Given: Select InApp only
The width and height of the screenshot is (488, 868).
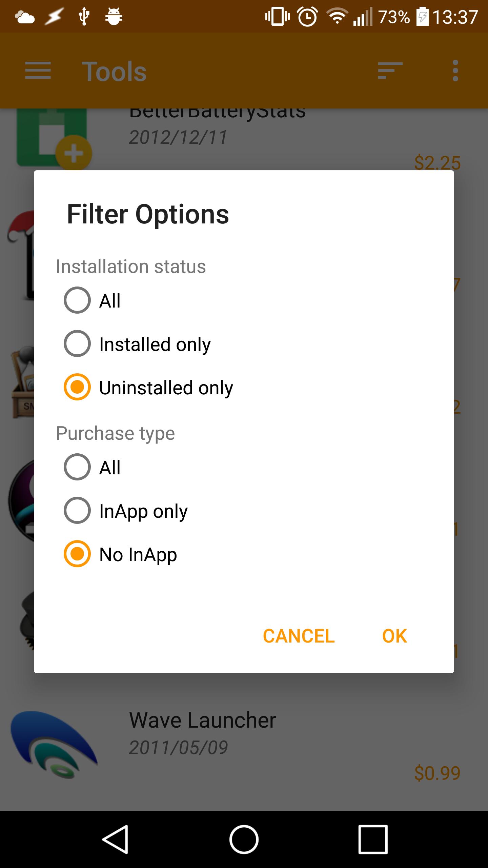Looking at the screenshot, I should [77, 511].
